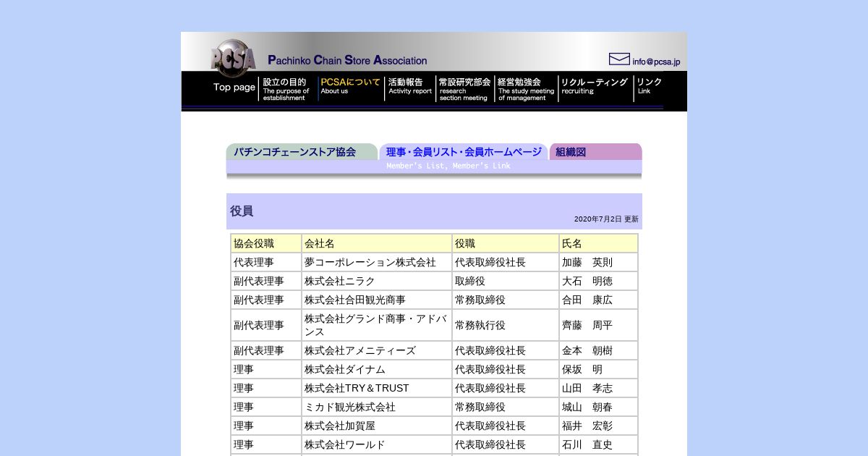Screen dimensions: 868x456
Task: Click 株式会社合田観光商事 cell
Action: tap(377, 300)
